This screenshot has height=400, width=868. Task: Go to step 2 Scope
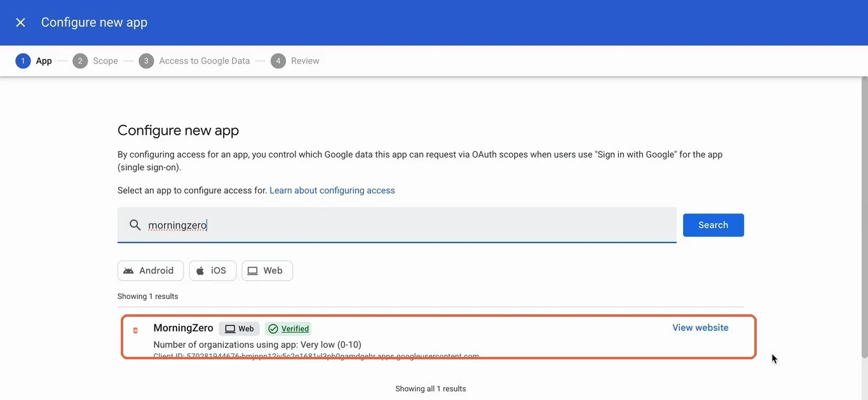point(95,61)
